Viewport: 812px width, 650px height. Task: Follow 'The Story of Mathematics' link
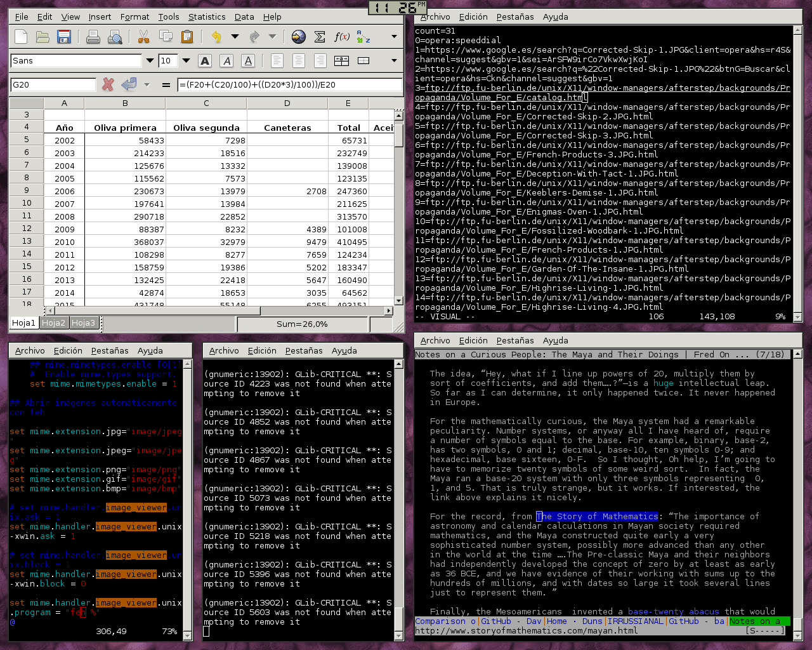pyautogui.click(x=598, y=517)
